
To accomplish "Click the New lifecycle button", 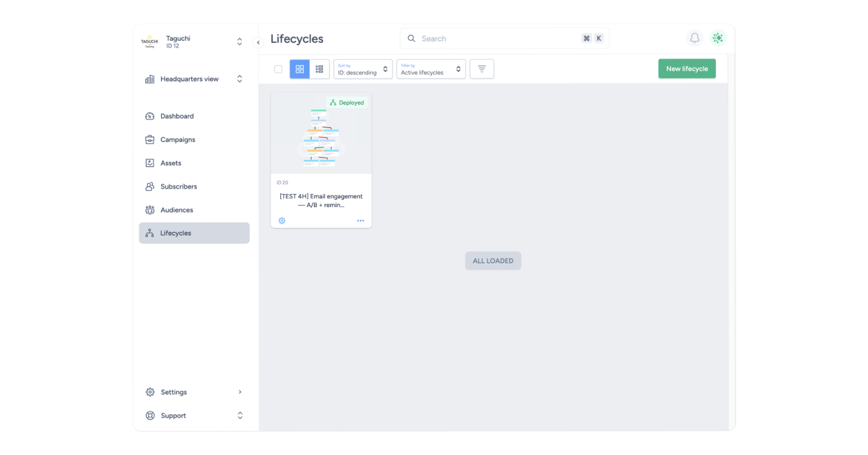I will [x=687, y=69].
